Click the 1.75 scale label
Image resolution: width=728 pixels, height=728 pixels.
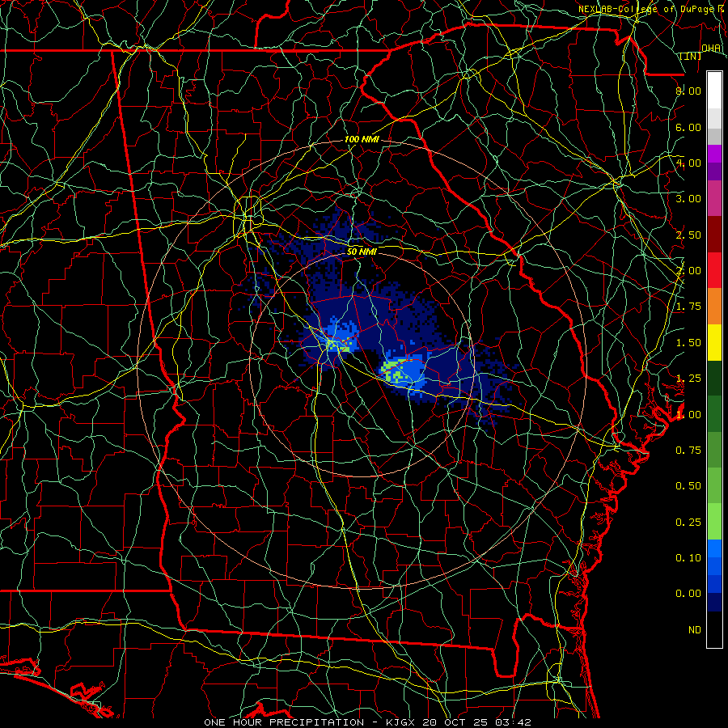click(x=688, y=307)
